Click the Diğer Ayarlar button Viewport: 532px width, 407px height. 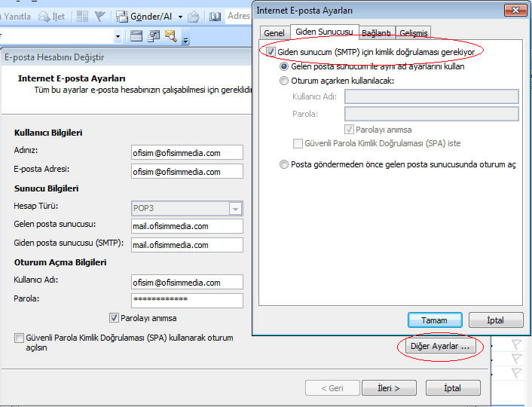pos(440,346)
